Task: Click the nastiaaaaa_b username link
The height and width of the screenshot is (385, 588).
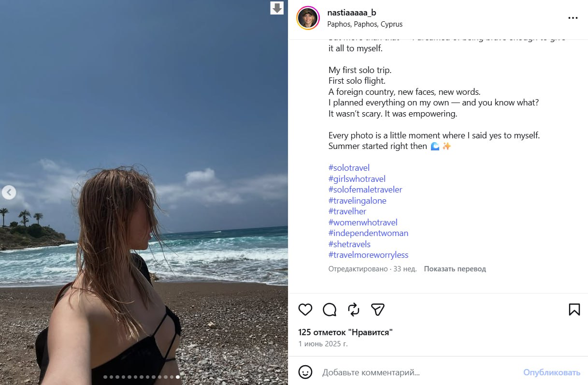Action: click(x=352, y=13)
